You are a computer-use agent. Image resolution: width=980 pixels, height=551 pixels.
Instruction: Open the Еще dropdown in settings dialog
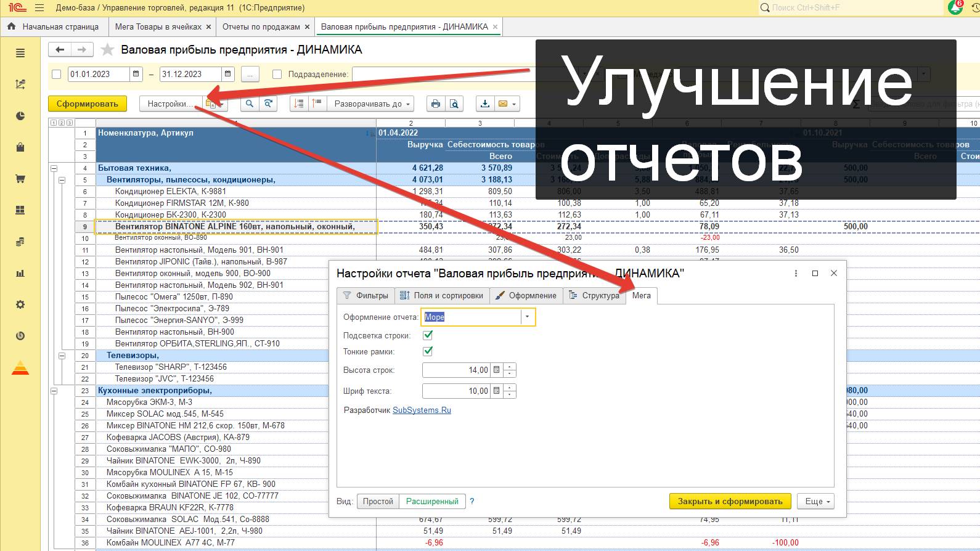coord(815,502)
